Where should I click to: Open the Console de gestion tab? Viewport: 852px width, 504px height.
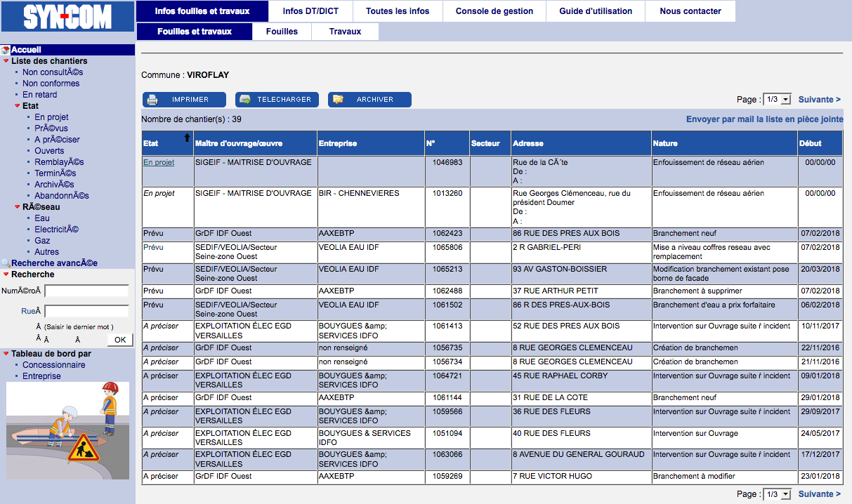(494, 11)
